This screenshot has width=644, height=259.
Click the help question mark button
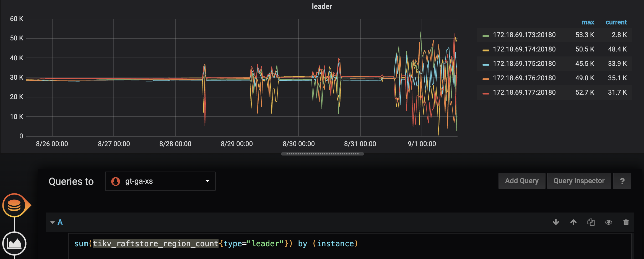(622, 181)
